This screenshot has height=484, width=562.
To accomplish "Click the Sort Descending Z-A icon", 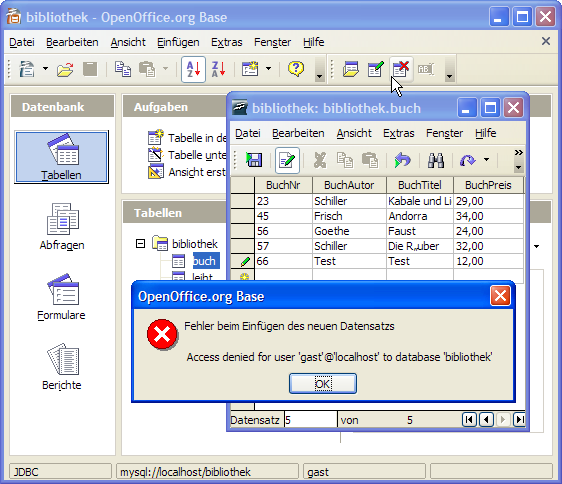I will [x=218, y=69].
